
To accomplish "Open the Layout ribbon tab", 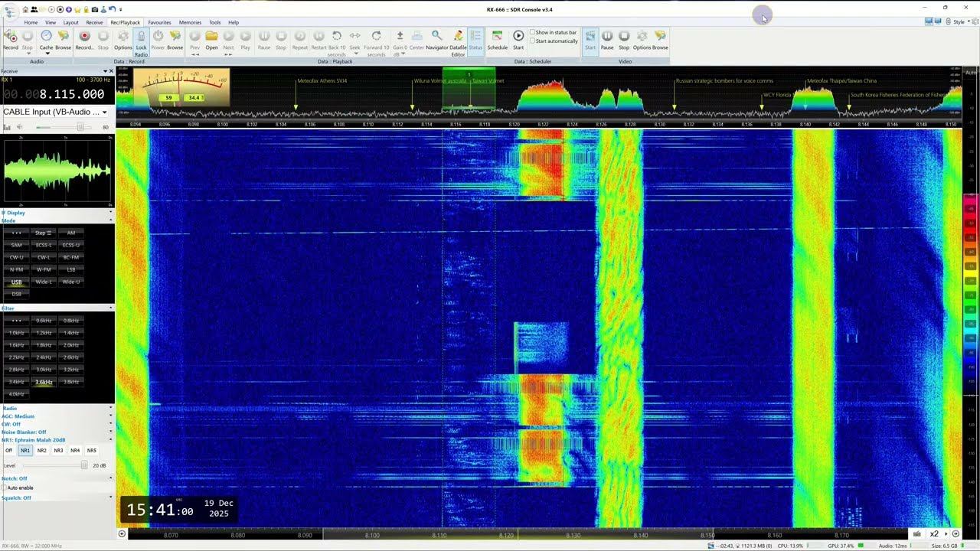I will pos(71,22).
